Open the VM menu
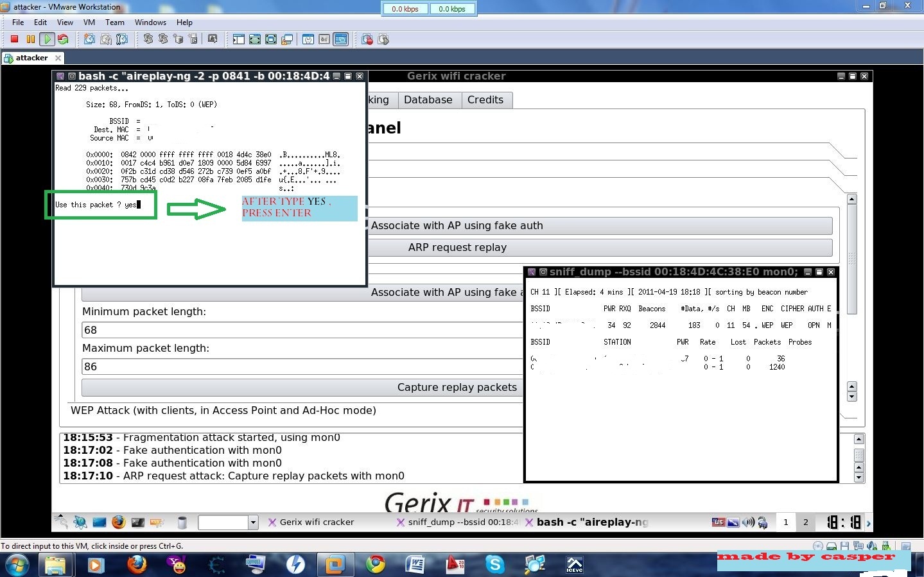Viewport: 924px width, 577px height. [89, 22]
